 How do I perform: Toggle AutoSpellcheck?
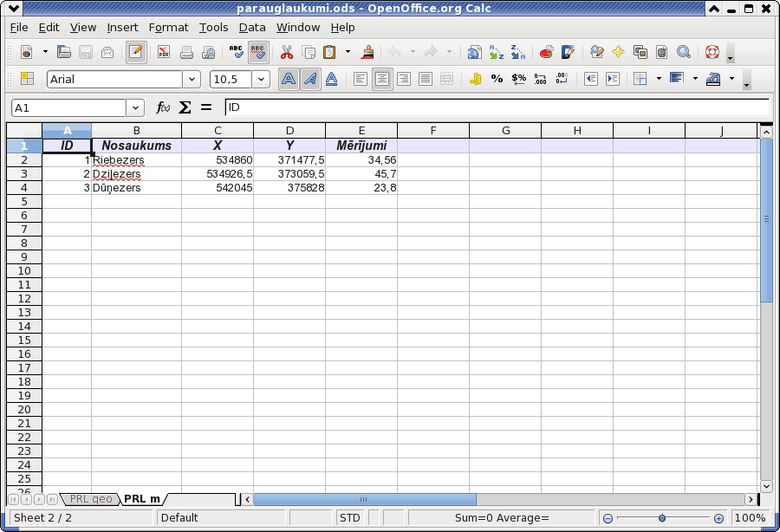click(x=258, y=52)
